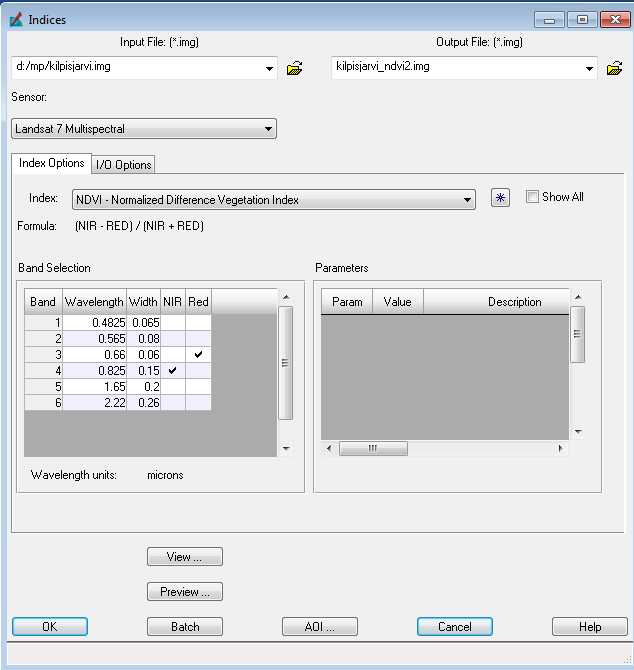The image size is (634, 670).
Task: Select wavelength cell 0.825
Action: click(94, 370)
